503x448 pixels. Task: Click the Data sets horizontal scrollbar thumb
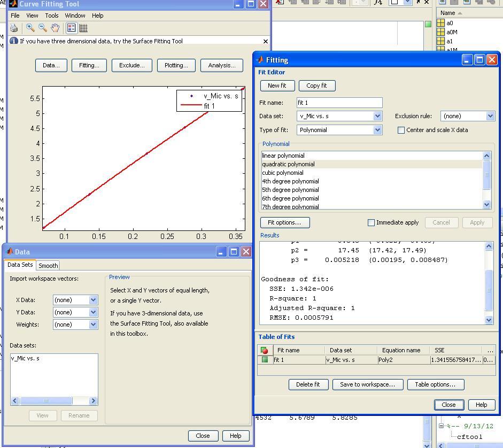tap(46, 400)
